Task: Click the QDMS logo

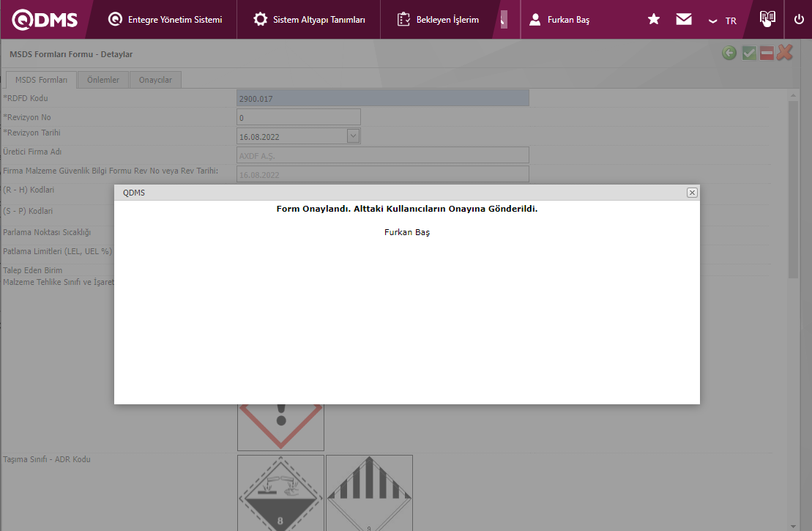Action: pyautogui.click(x=45, y=20)
